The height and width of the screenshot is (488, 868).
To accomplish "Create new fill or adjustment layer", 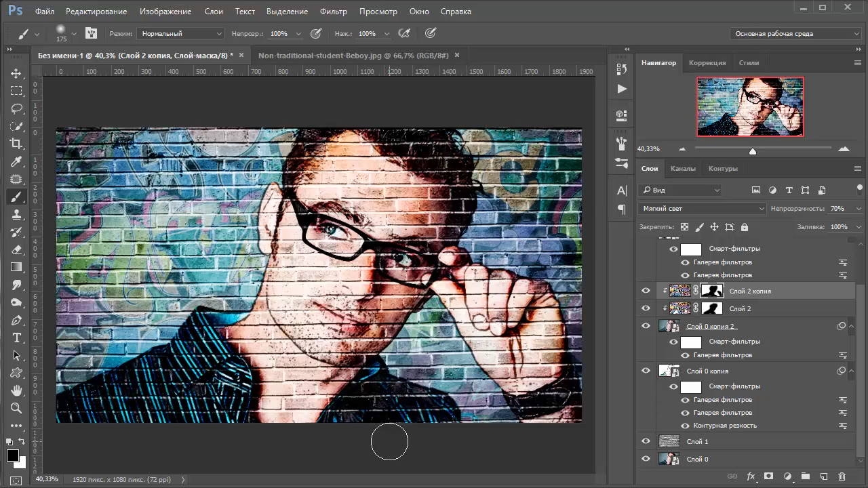I will [x=787, y=476].
